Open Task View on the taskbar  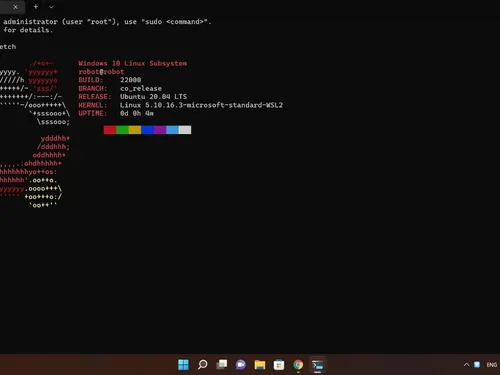tap(222, 364)
